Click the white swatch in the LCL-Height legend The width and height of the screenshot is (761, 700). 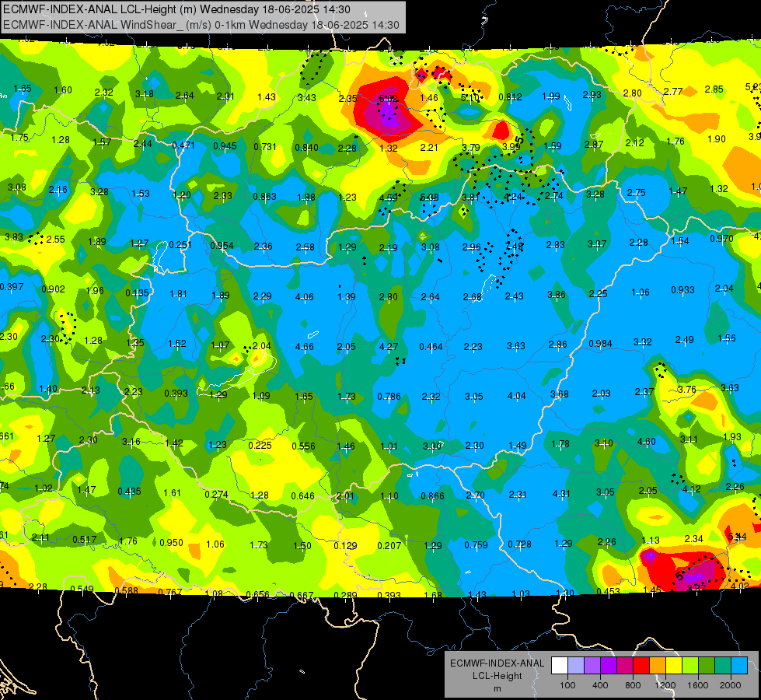coord(560,666)
